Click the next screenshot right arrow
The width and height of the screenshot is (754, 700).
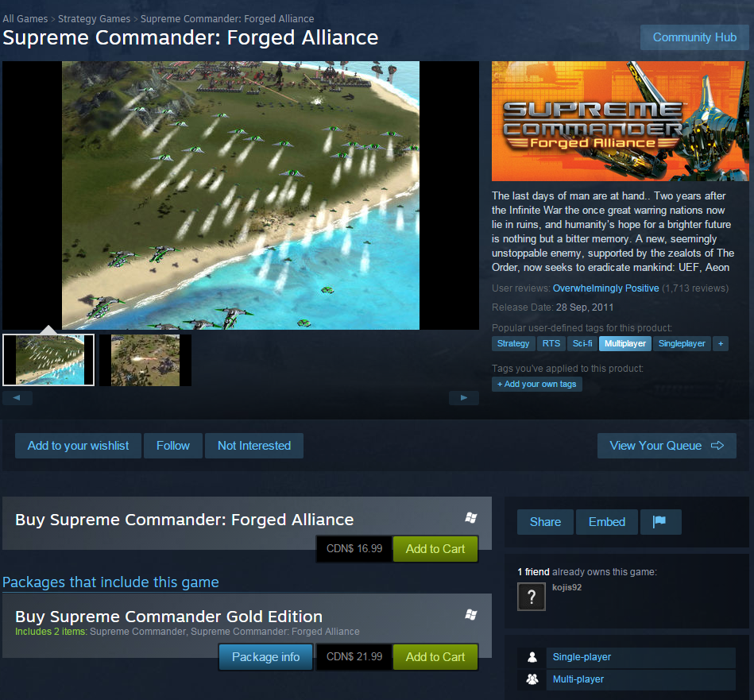click(463, 397)
